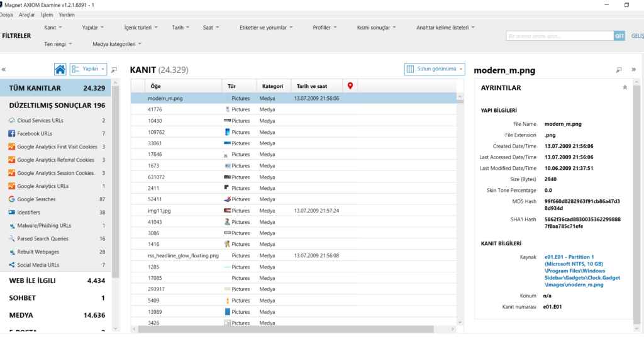Image resolution: width=644 pixels, height=339 pixels.
Task: Click the Social Media URLs share icon
Action: pyautogui.click(x=11, y=265)
